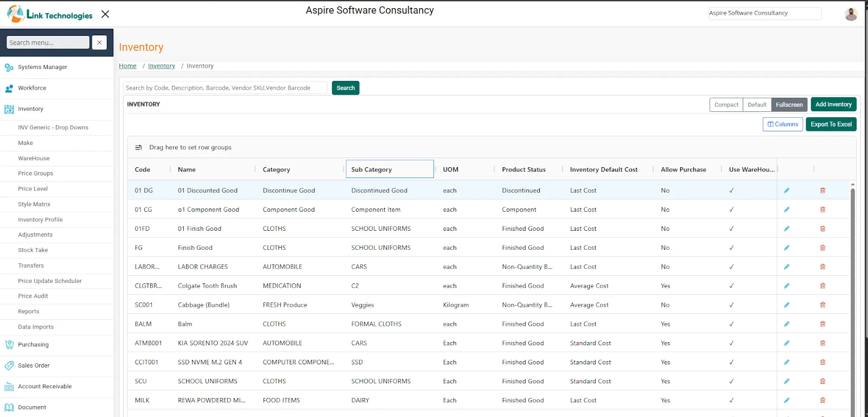
Task: Expand the Purchasing menu
Action: [57, 345]
